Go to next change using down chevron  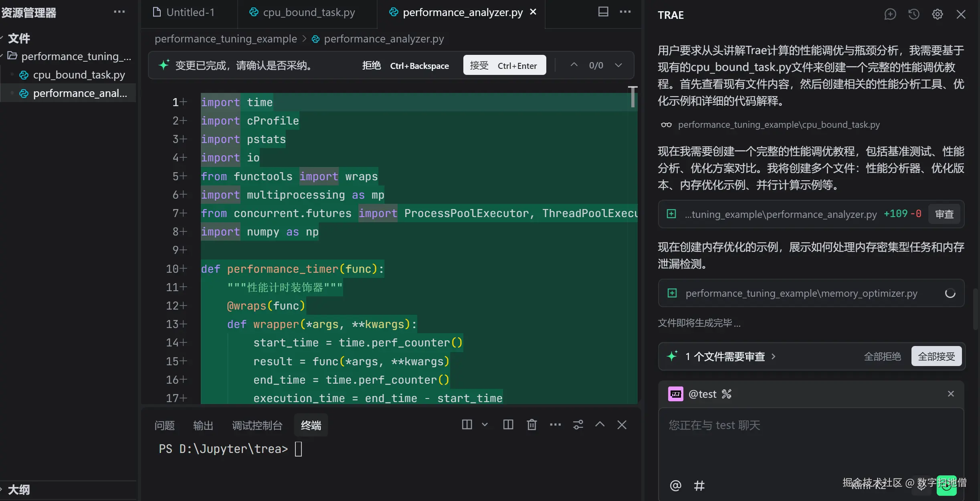tap(618, 65)
